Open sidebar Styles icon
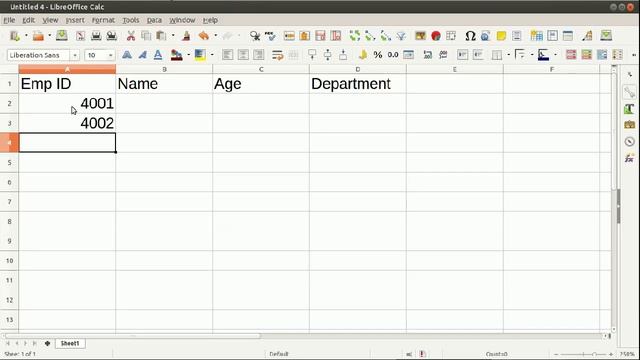Viewport: 640px width, 360px height. [x=629, y=109]
